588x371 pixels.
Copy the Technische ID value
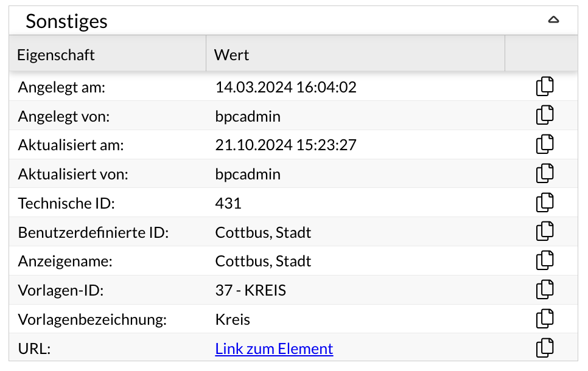point(545,203)
